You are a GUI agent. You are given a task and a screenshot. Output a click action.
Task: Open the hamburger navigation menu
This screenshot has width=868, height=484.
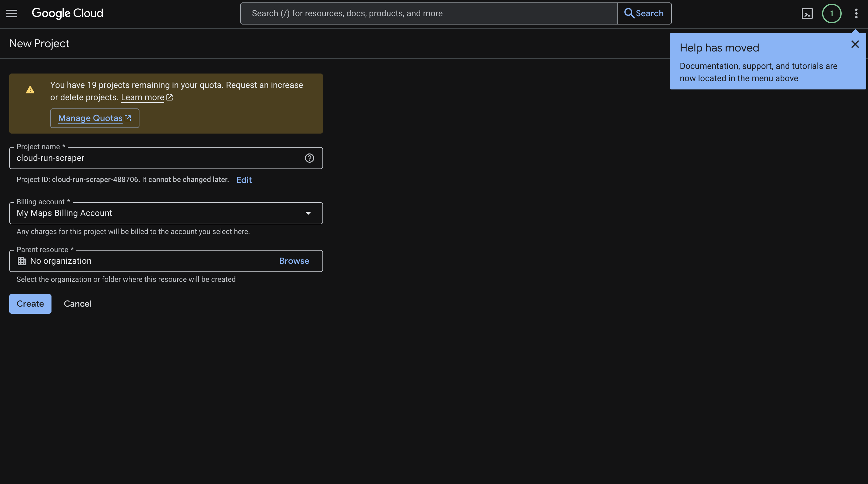pos(11,13)
